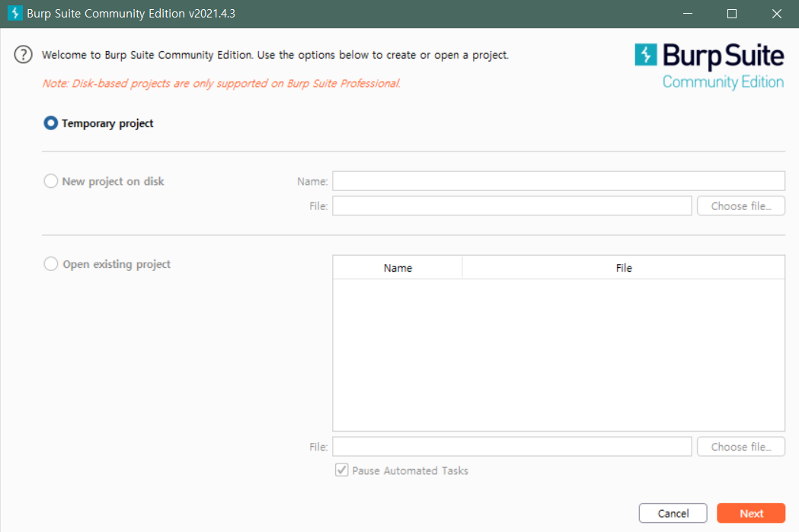Screen dimensions: 799x532
Task: Choose file for the existing project
Action: point(741,447)
